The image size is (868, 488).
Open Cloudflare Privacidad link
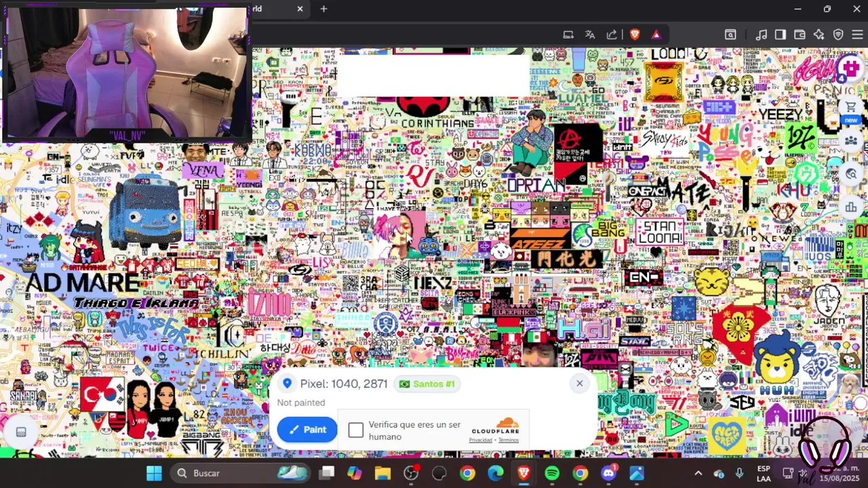pos(480,440)
